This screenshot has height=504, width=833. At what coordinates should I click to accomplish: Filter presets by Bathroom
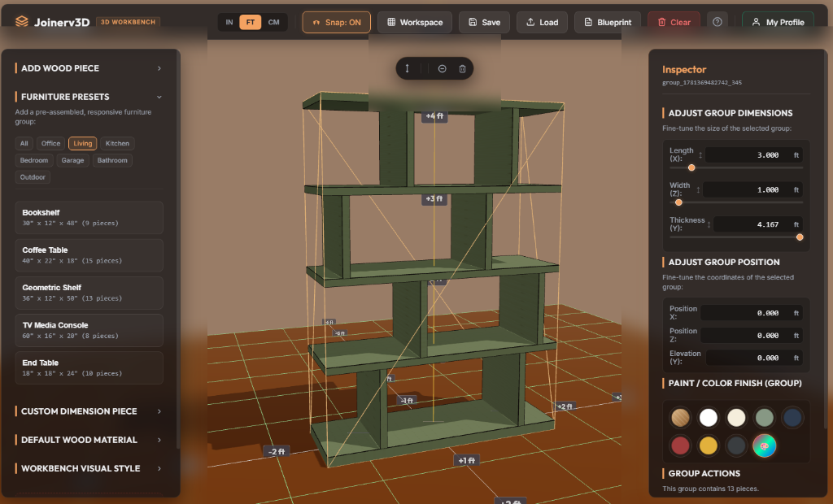click(x=112, y=160)
